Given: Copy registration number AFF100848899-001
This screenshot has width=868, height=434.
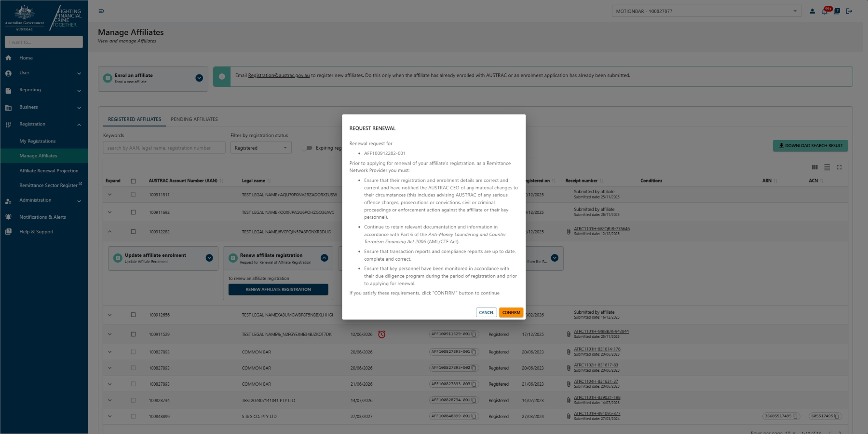Looking at the screenshot, I should pyautogui.click(x=474, y=416).
